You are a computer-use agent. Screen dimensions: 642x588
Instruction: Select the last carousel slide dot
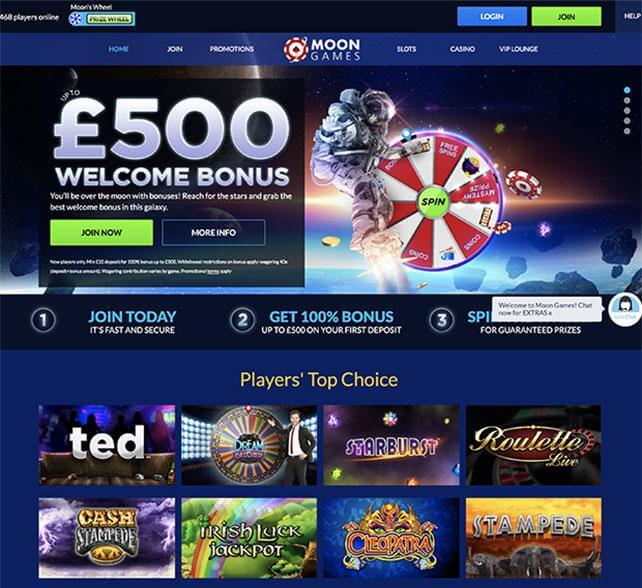(x=627, y=131)
